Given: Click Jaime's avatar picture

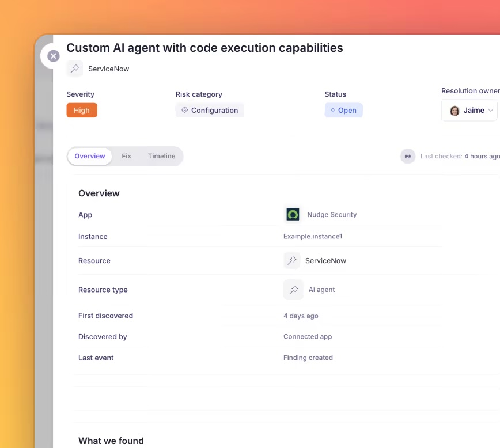Looking at the screenshot, I should tap(454, 111).
